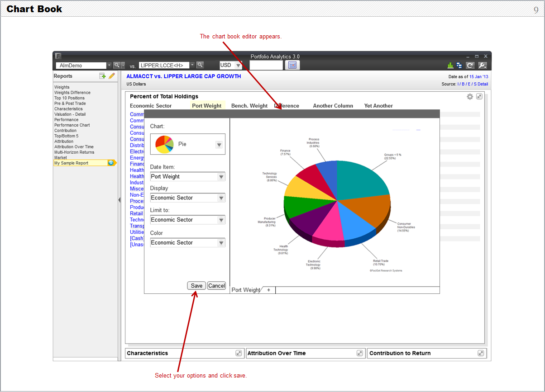Collapse the Reports side panel arrow
Viewport: 545px width, 392px height.
(120, 200)
